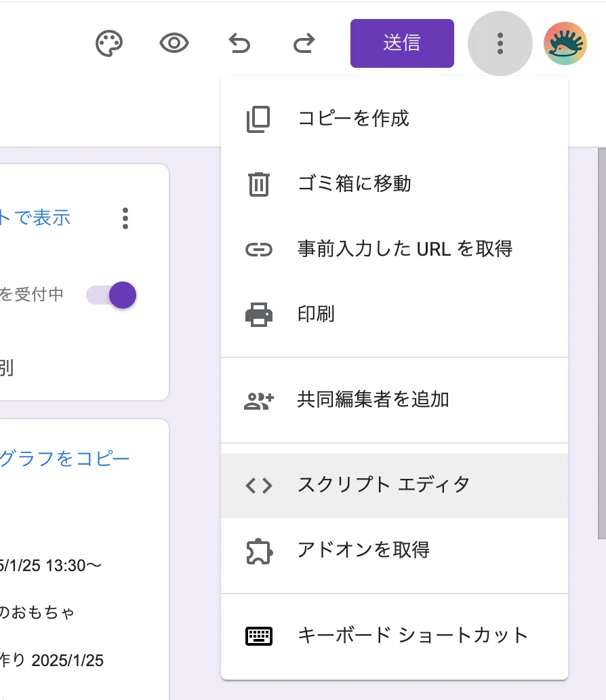Click the undo arrow icon
Screen dimensions: 606x700
[240, 43]
